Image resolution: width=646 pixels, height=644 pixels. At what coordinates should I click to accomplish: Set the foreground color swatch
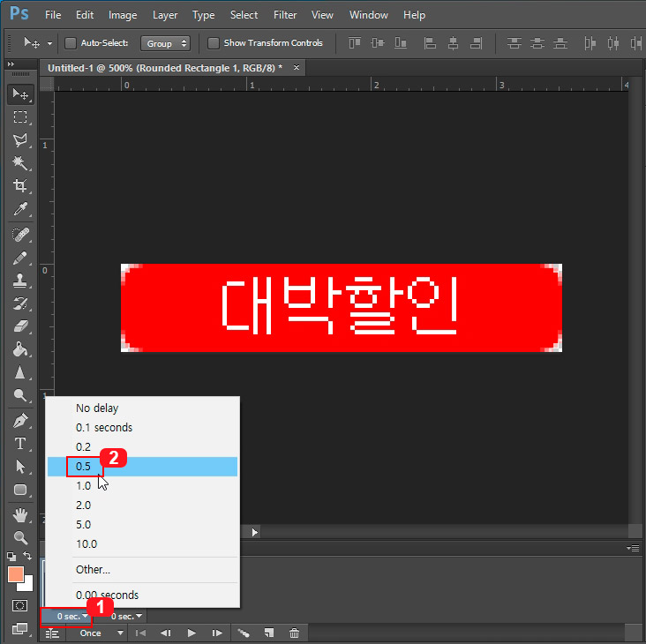click(15, 573)
